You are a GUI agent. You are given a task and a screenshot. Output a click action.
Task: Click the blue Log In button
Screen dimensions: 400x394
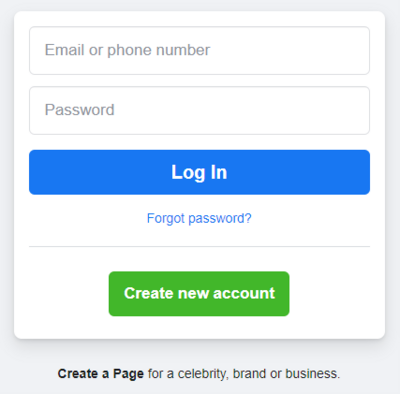pos(199,172)
